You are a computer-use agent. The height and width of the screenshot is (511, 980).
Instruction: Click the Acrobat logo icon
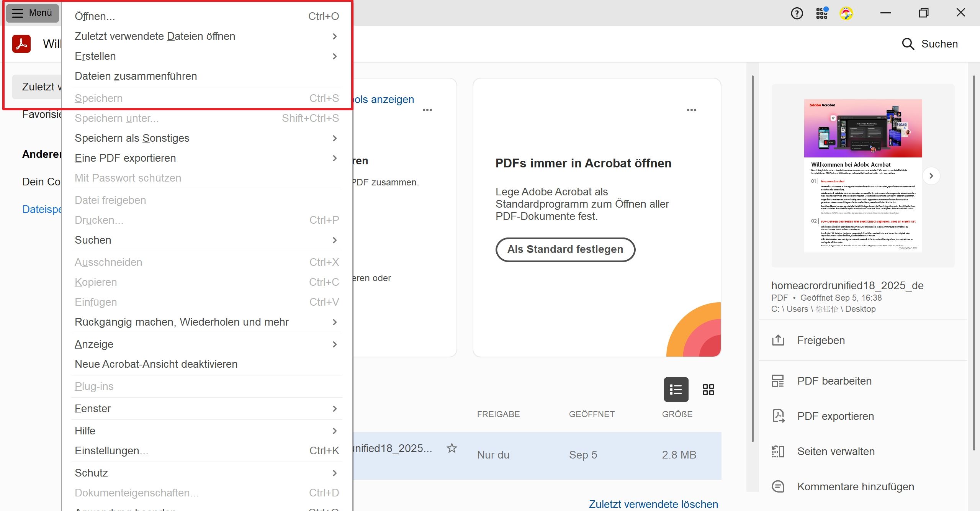(21, 44)
